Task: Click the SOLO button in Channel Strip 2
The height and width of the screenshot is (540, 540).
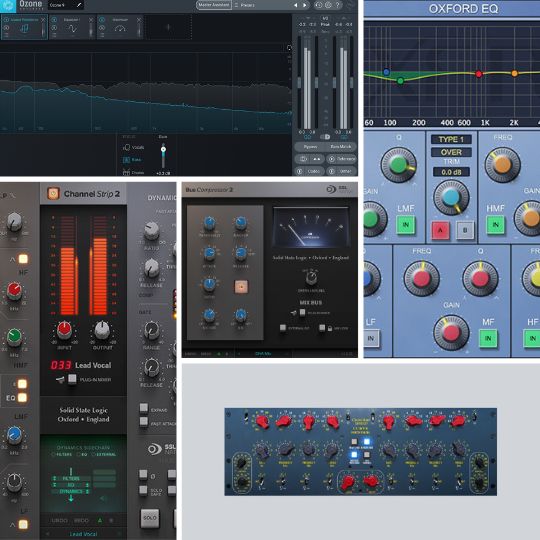Action: coord(150,518)
